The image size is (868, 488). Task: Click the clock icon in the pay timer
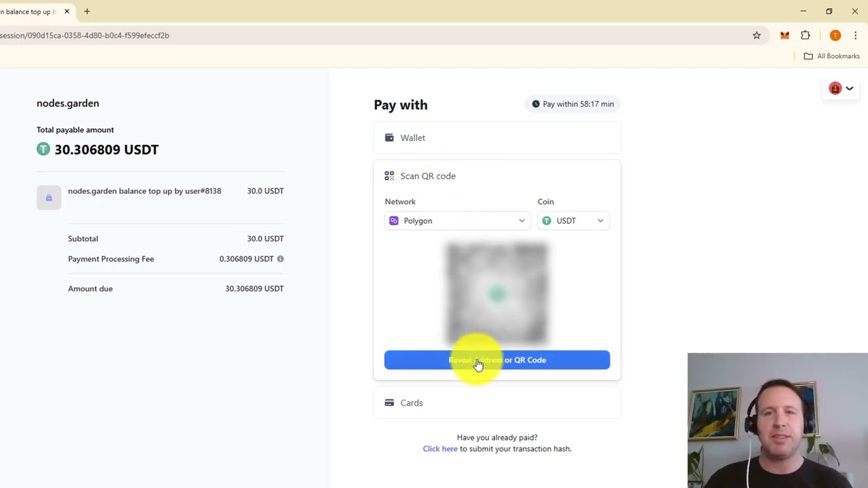536,104
